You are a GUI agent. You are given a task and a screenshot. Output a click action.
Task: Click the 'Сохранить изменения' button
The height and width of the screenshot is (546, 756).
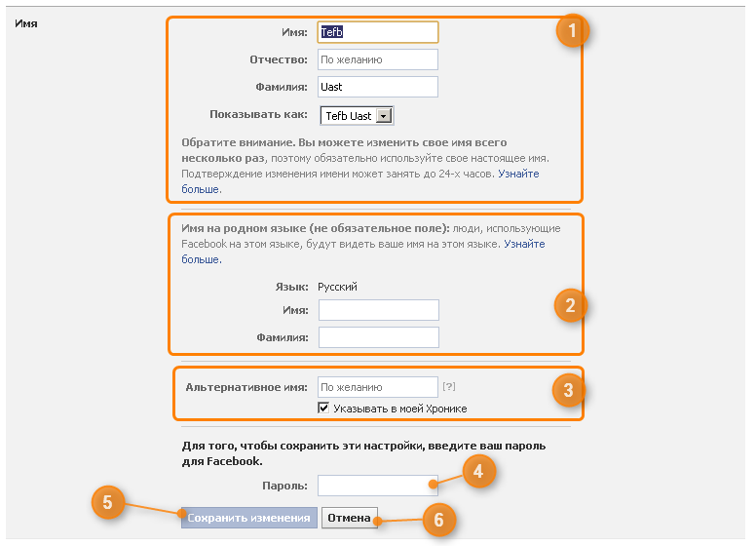tap(249, 518)
